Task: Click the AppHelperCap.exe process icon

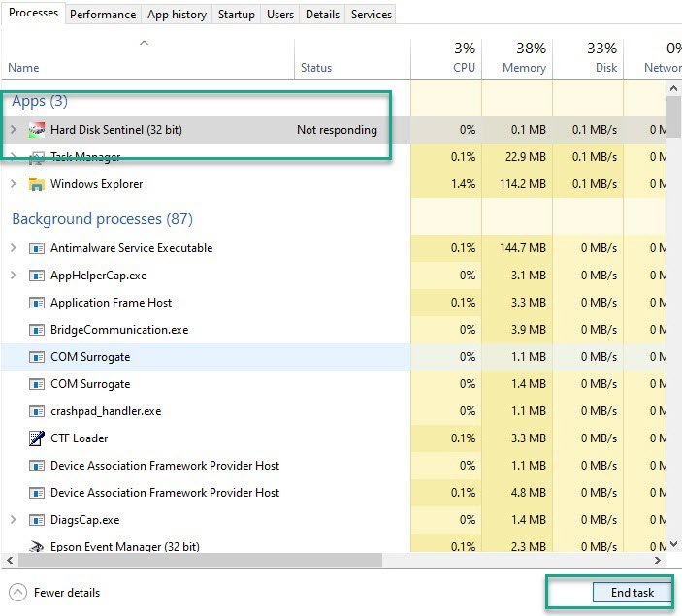Action: 37,276
